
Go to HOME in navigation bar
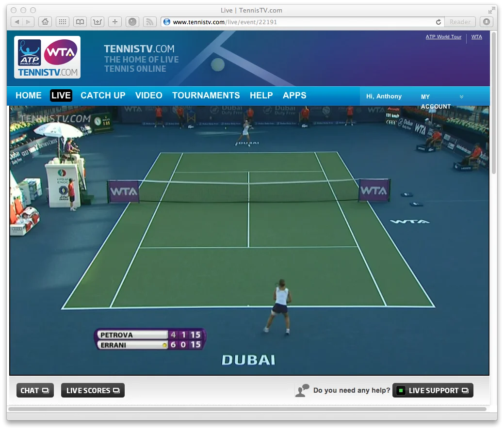[x=29, y=96]
